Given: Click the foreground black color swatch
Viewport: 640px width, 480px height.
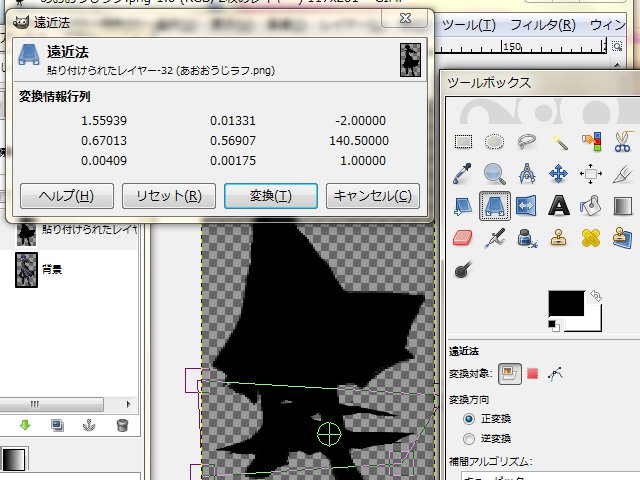Looking at the screenshot, I should [566, 303].
